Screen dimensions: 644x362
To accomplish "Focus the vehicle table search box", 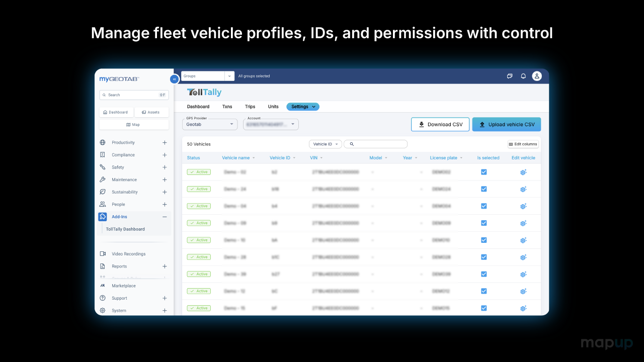I will tap(375, 144).
